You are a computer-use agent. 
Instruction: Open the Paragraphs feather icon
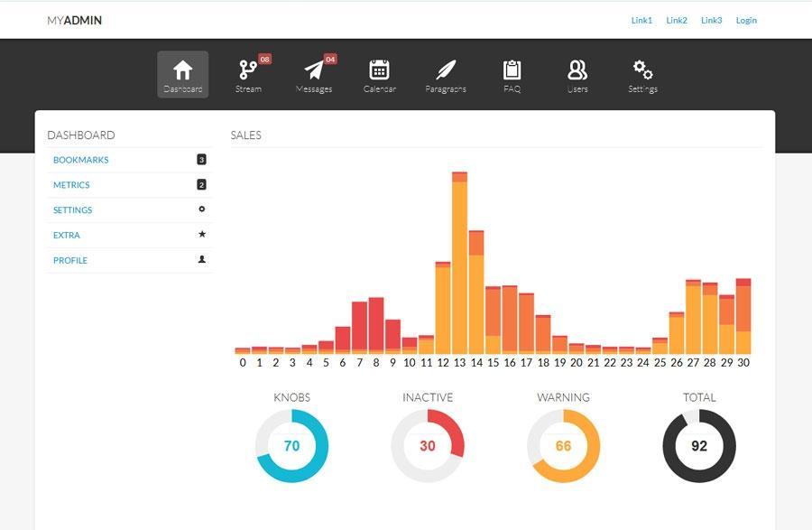click(446, 70)
